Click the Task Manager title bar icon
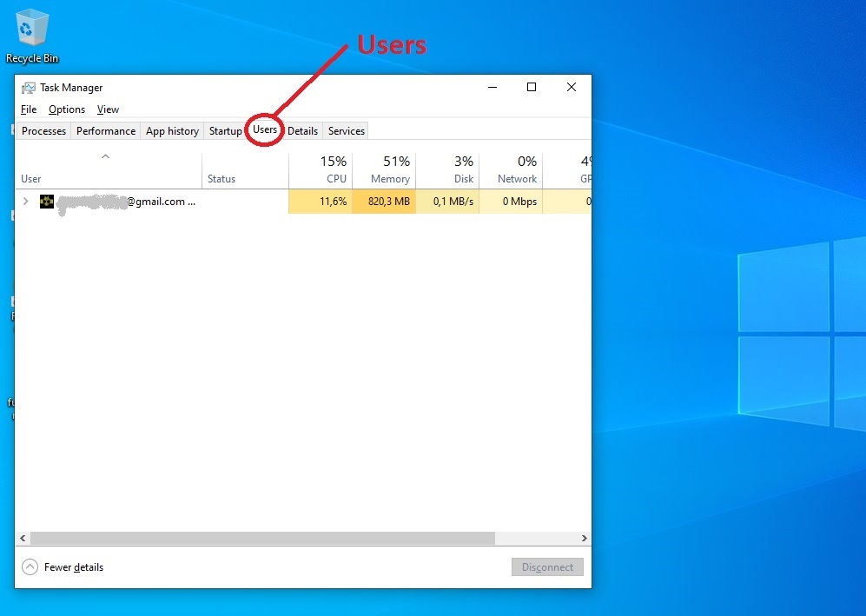The width and height of the screenshot is (866, 616). tap(29, 88)
